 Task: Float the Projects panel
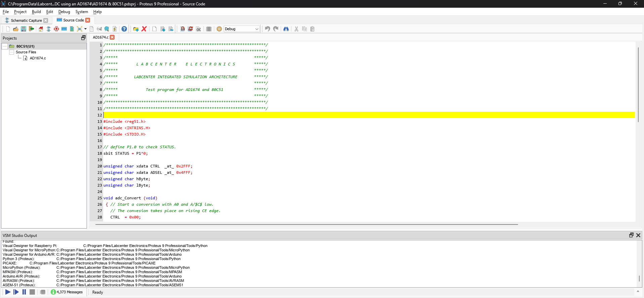pos(83,38)
